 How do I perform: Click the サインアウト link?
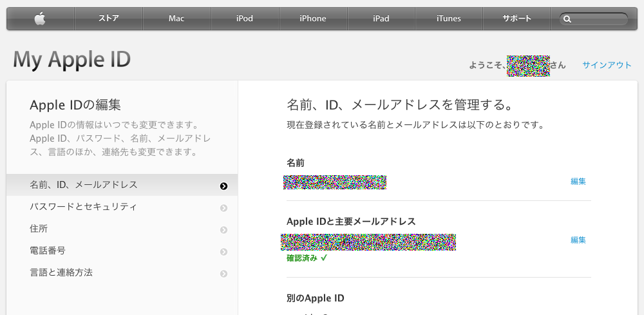(x=607, y=65)
